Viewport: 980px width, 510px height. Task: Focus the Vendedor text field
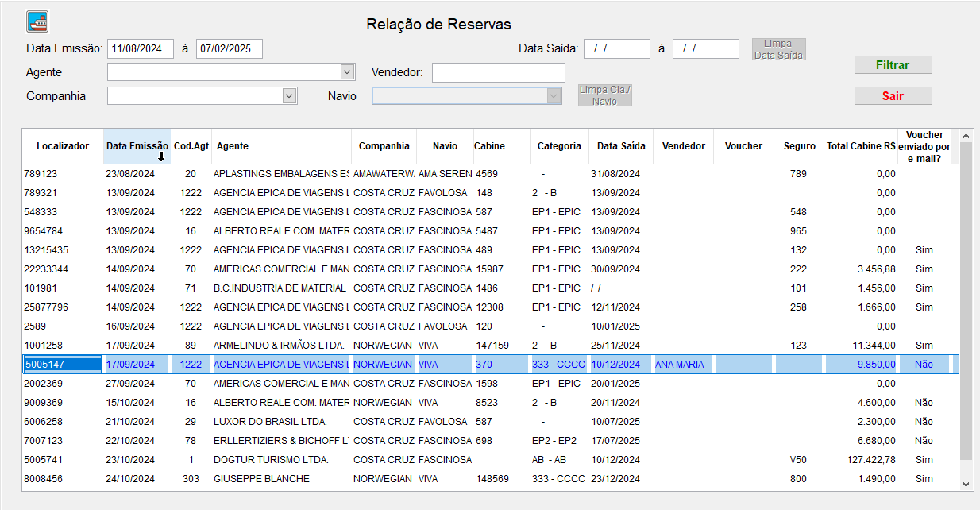click(x=498, y=73)
